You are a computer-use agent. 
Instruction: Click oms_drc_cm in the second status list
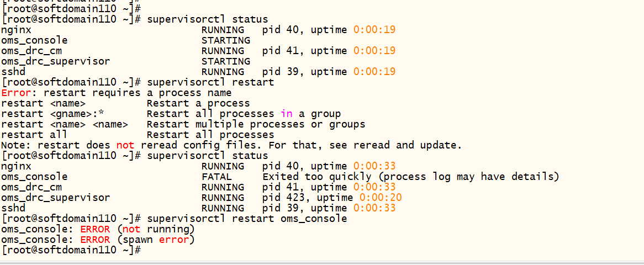31,187
